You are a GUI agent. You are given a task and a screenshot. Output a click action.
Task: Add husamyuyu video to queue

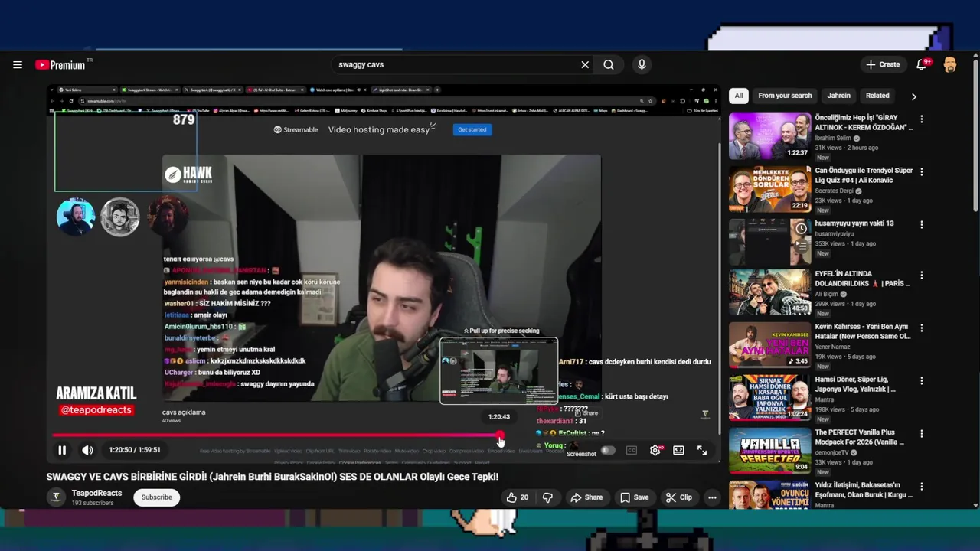pyautogui.click(x=801, y=246)
